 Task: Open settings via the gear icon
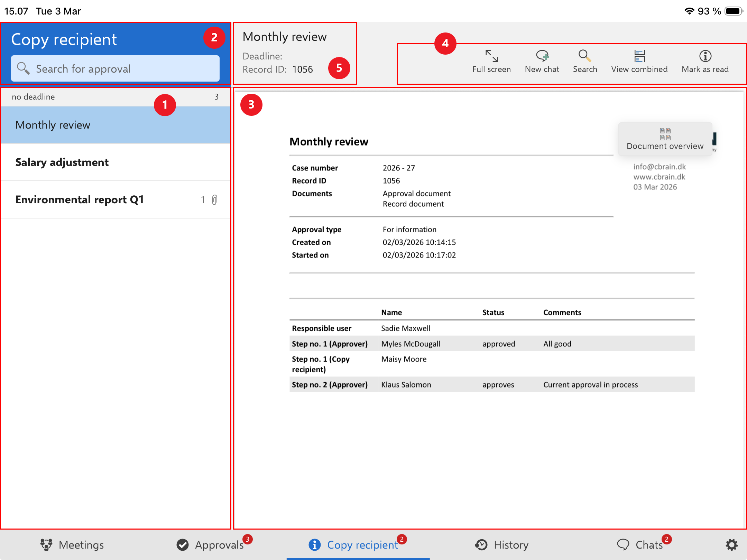coord(731,545)
